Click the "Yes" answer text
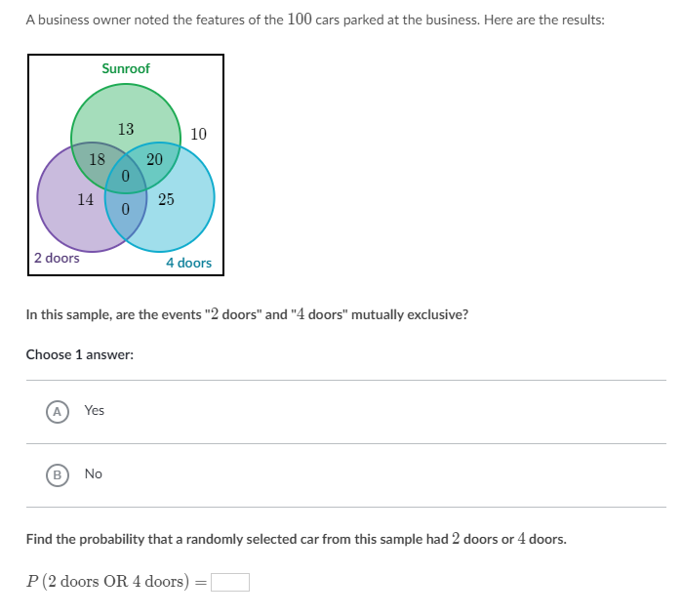The image size is (683, 616). click(x=94, y=411)
